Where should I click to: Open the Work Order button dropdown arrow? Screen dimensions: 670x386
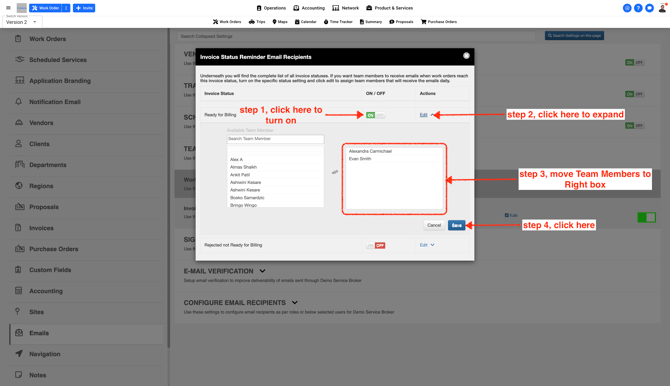tap(66, 8)
